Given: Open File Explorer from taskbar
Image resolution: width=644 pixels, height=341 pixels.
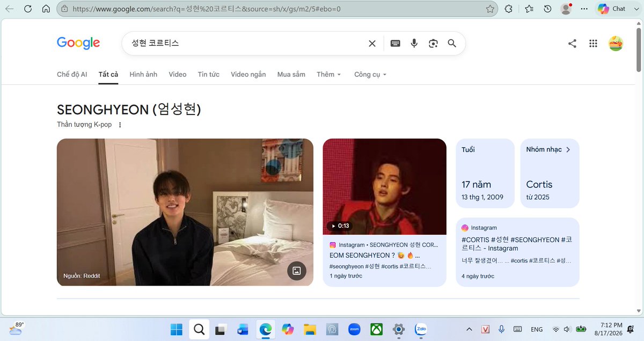Looking at the screenshot, I should (310, 329).
